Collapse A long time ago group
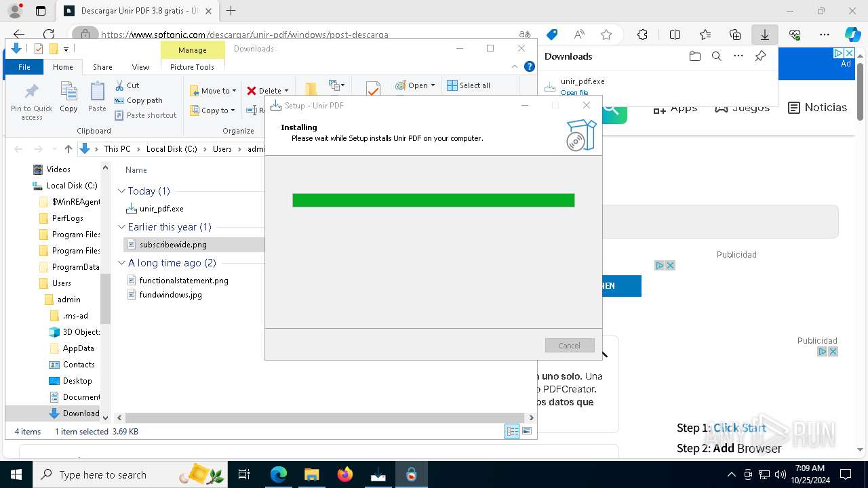The image size is (868, 488). point(122,263)
